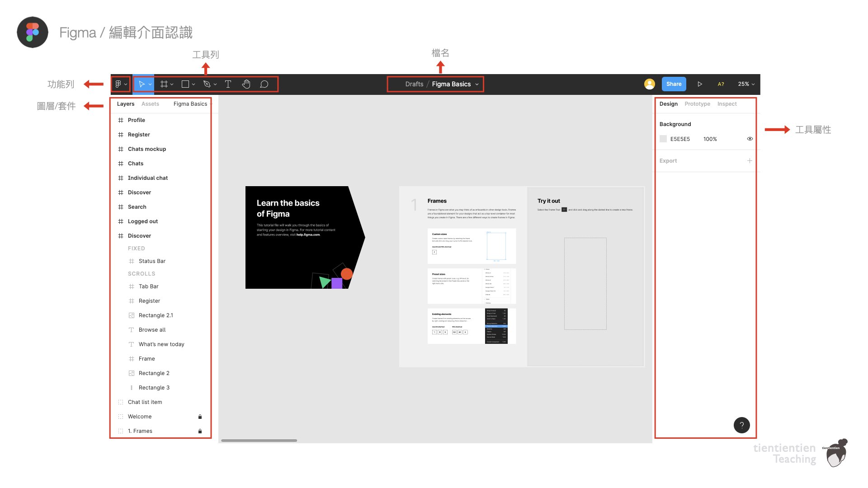Viewport: 868px width, 488px height.
Task: Click the Present play icon
Action: [x=699, y=84]
